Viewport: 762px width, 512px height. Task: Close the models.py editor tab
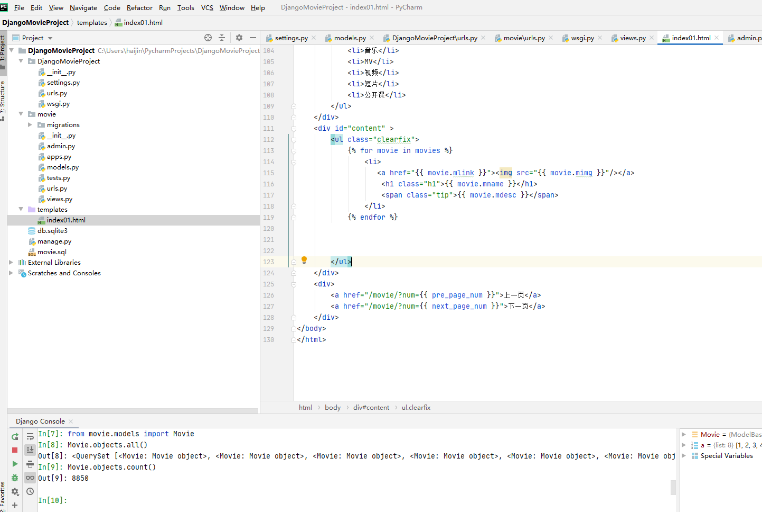pos(372,37)
